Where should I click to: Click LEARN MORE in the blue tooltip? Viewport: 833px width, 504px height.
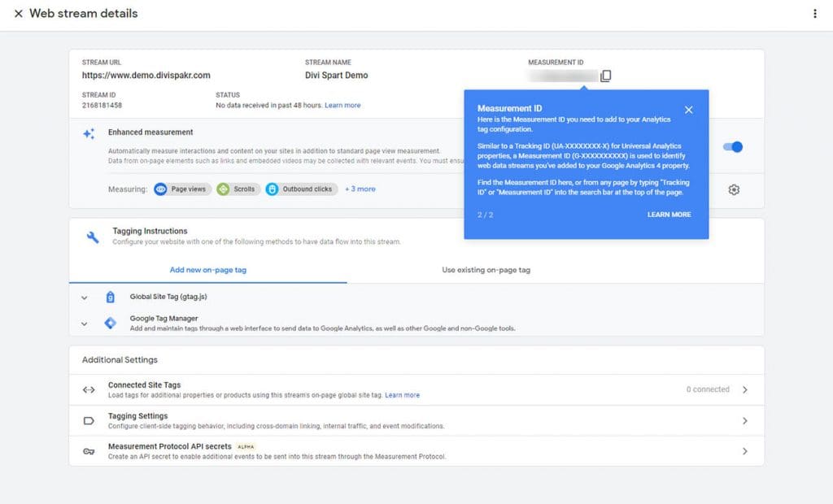pyautogui.click(x=669, y=215)
